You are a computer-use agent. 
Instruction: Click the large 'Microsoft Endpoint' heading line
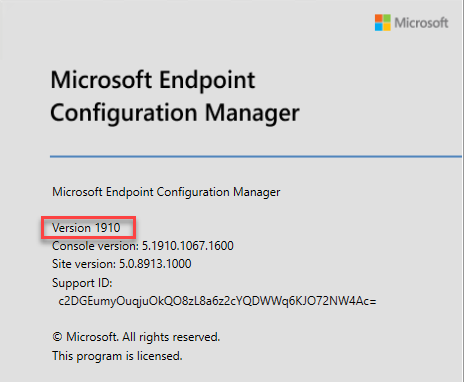(x=153, y=80)
